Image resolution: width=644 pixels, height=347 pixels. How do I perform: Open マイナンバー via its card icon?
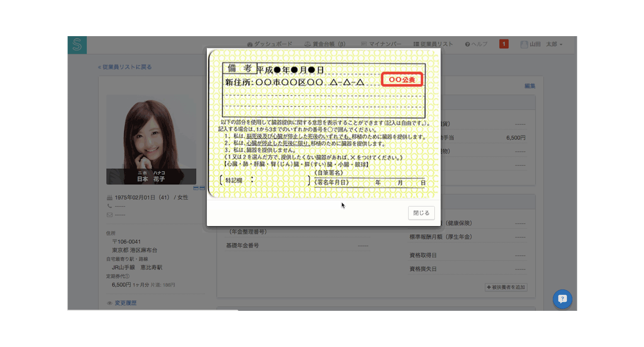tap(363, 44)
